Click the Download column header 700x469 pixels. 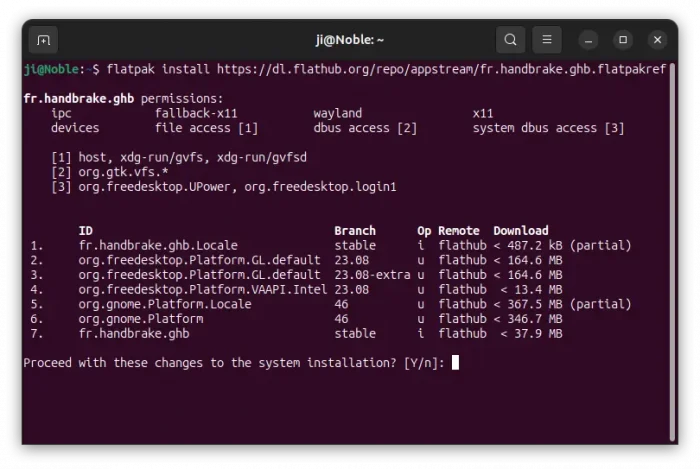pos(520,231)
